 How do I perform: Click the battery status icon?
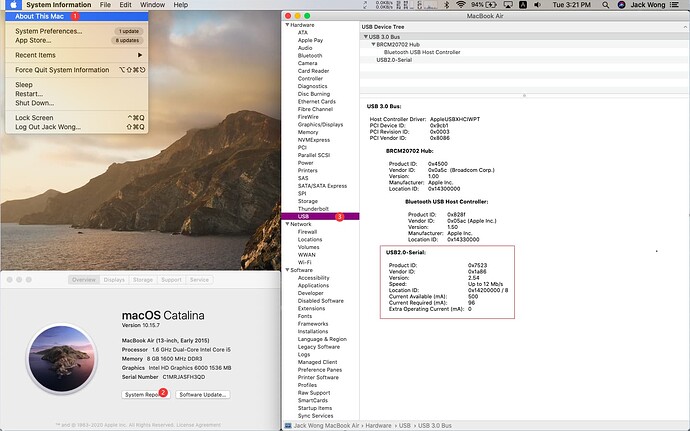490,5
